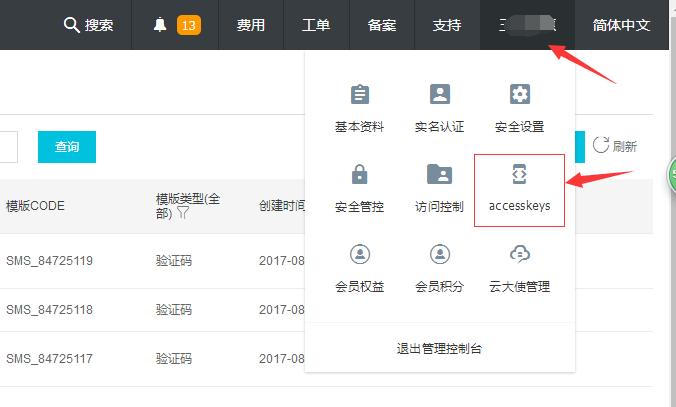Filter by 模版类型 column funnel
Image resolution: width=676 pixels, height=407 pixels.
[x=184, y=213]
